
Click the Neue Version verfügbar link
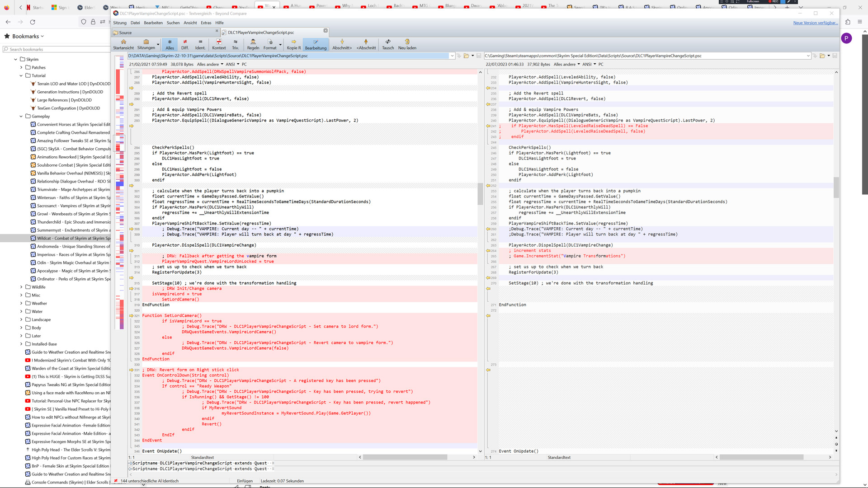[x=815, y=23]
